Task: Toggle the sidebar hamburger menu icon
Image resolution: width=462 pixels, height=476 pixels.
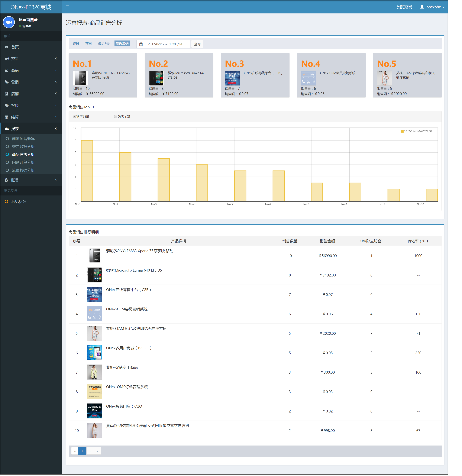Action: 68,7
